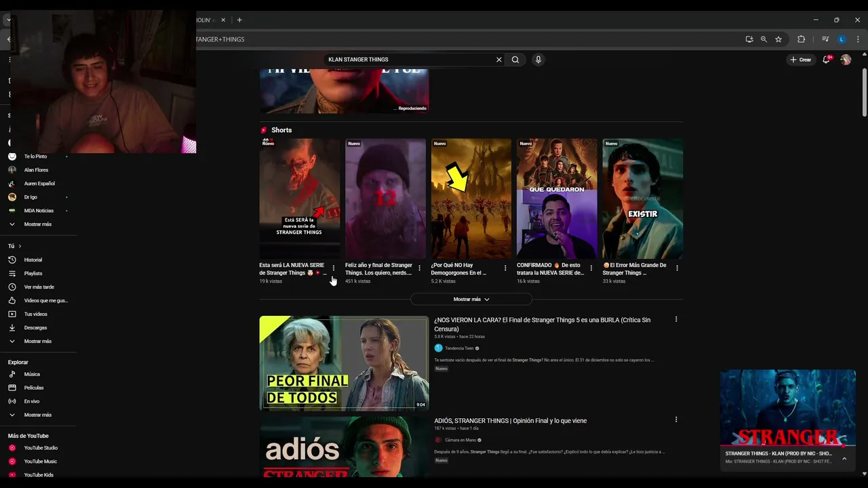The height and width of the screenshot is (488, 868).
Task: Open Tendencia Teen channel
Action: [459, 348]
